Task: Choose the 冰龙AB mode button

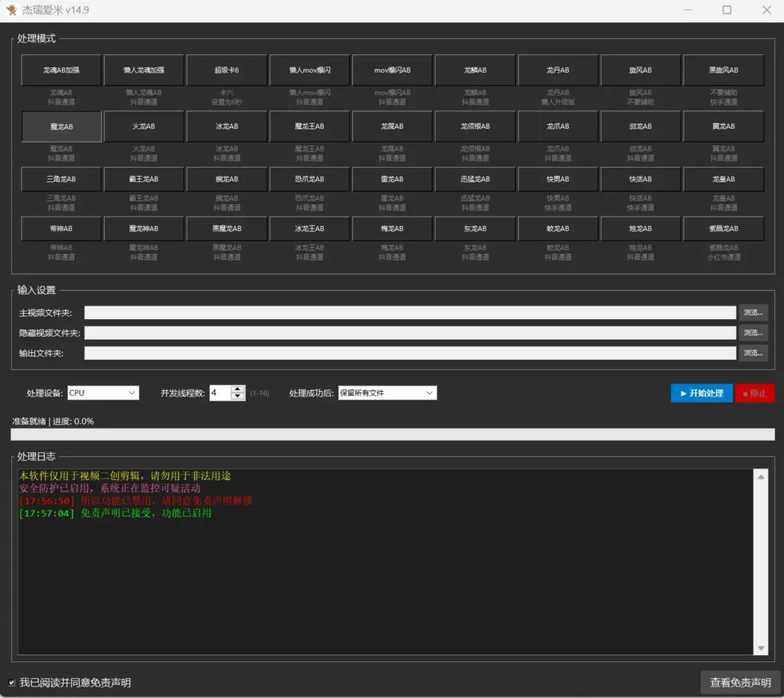Action: 227,126
